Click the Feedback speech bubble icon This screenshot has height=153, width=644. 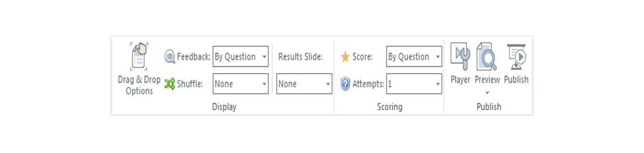170,57
